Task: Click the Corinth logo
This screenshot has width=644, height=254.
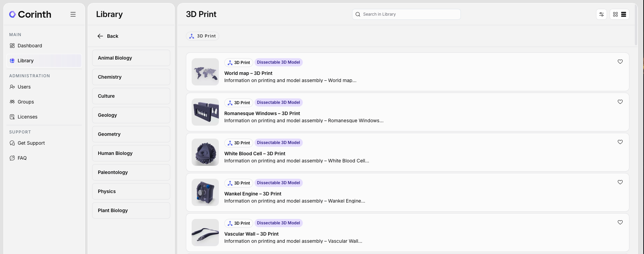Action: tap(30, 14)
